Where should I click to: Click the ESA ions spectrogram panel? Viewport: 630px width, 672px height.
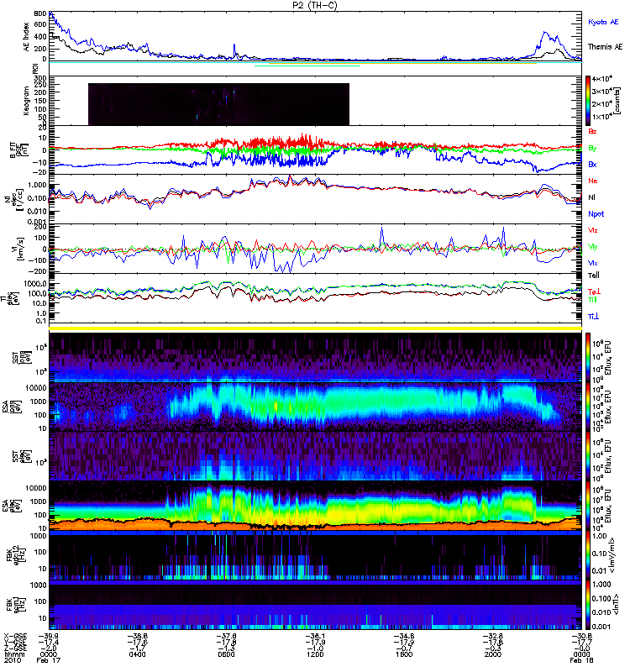(316, 407)
